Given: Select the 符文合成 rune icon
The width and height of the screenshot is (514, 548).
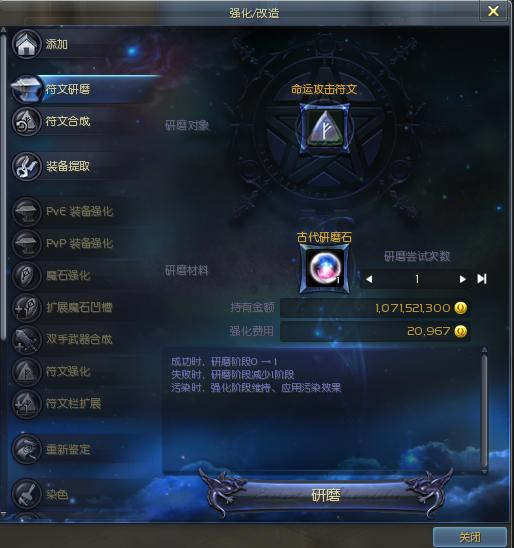Looking at the screenshot, I should [26, 121].
